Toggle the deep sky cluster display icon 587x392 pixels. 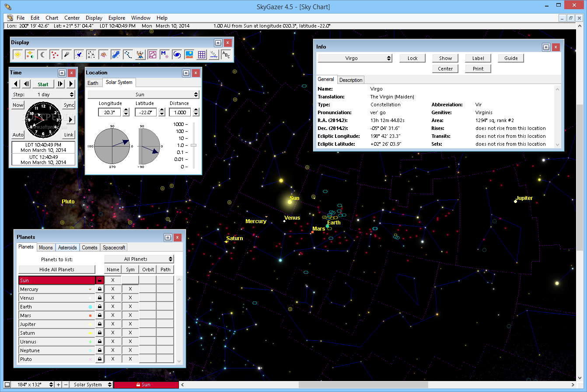coord(103,55)
